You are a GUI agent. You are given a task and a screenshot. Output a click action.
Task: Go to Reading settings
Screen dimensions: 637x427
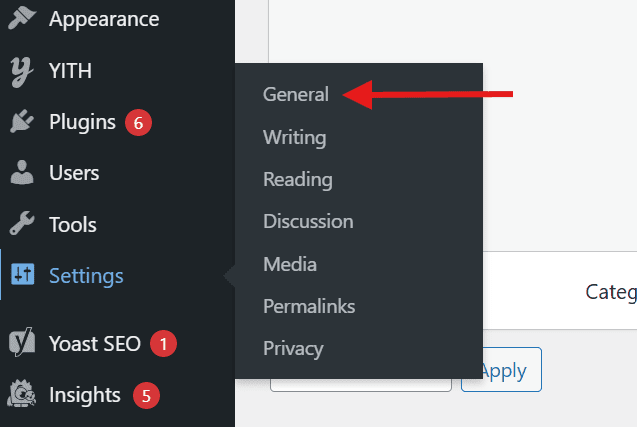click(297, 180)
